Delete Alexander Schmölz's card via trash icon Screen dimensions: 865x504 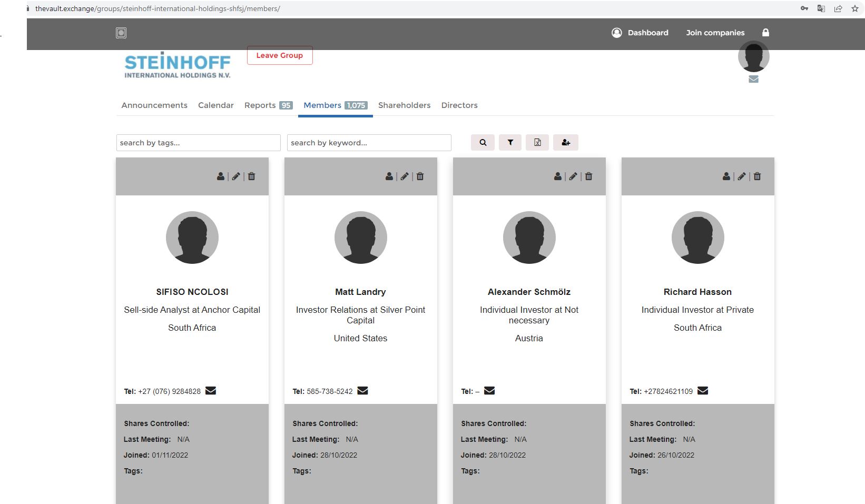[x=588, y=176]
